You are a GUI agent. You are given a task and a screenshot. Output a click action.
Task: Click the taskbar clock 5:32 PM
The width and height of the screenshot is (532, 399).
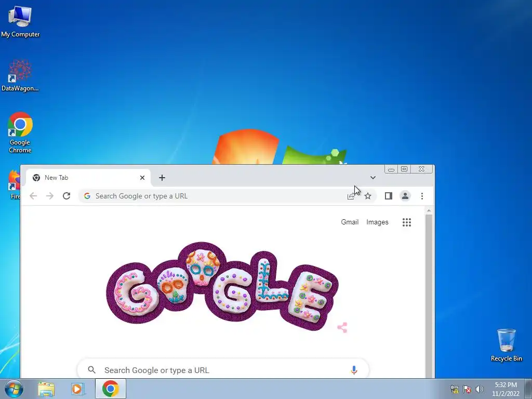click(506, 389)
